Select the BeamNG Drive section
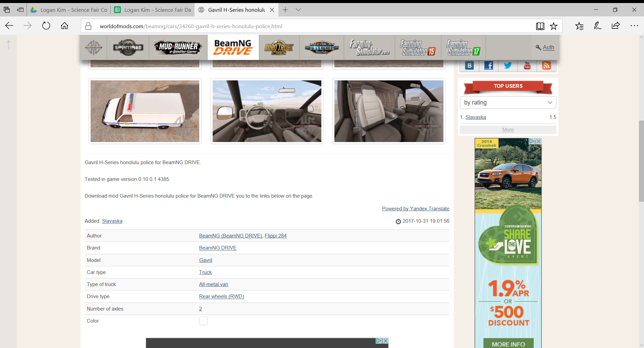This screenshot has height=348, width=644. tap(233, 48)
